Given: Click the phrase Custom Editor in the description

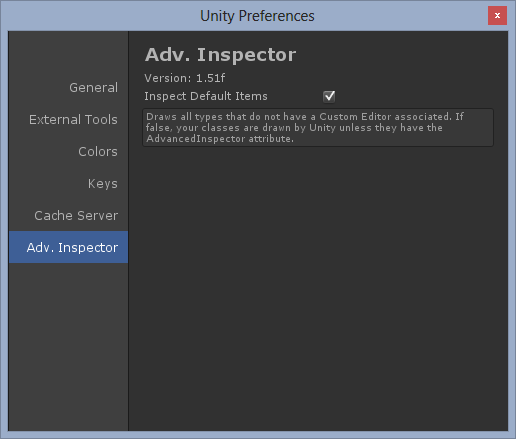Looking at the screenshot, I should [355, 117].
